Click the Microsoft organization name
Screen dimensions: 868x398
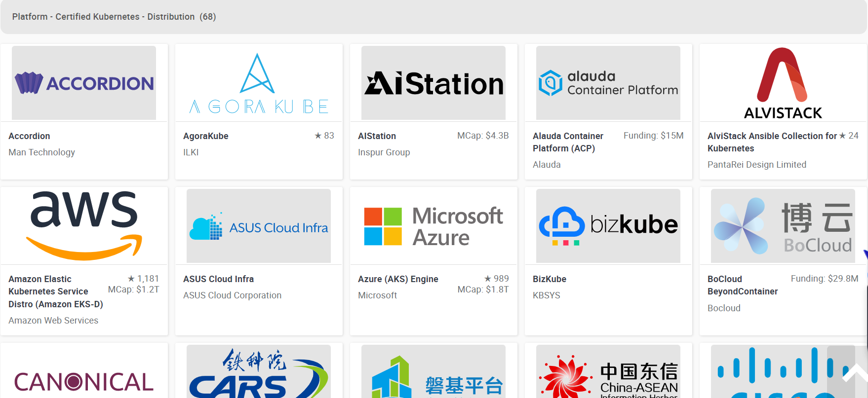pyautogui.click(x=378, y=295)
